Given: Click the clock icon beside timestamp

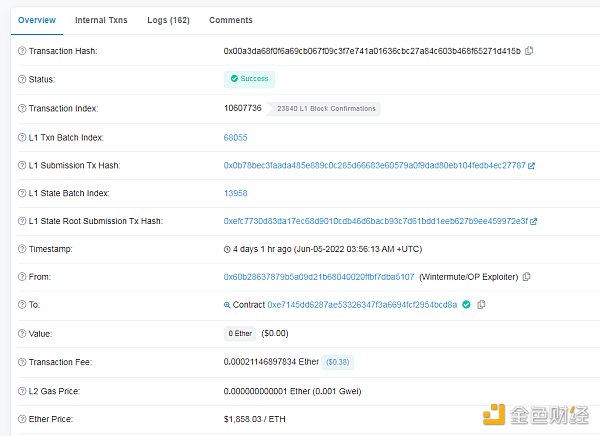Looking at the screenshot, I should click(227, 250).
